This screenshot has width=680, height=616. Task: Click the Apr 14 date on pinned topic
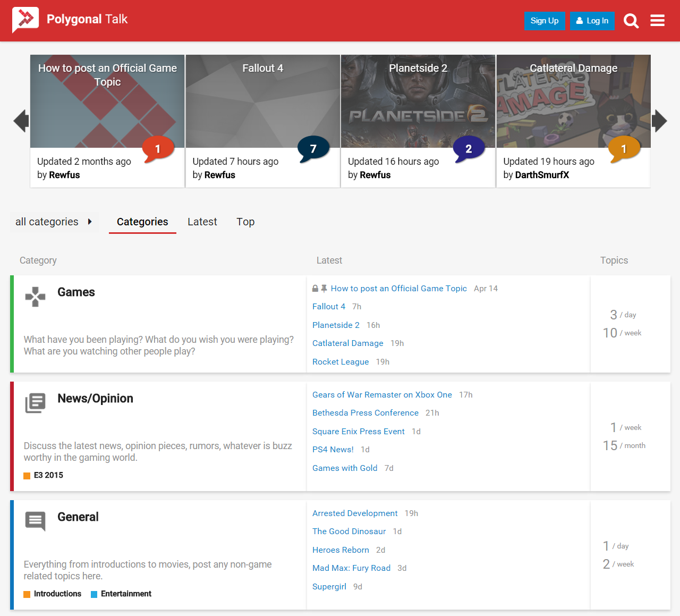pos(486,289)
